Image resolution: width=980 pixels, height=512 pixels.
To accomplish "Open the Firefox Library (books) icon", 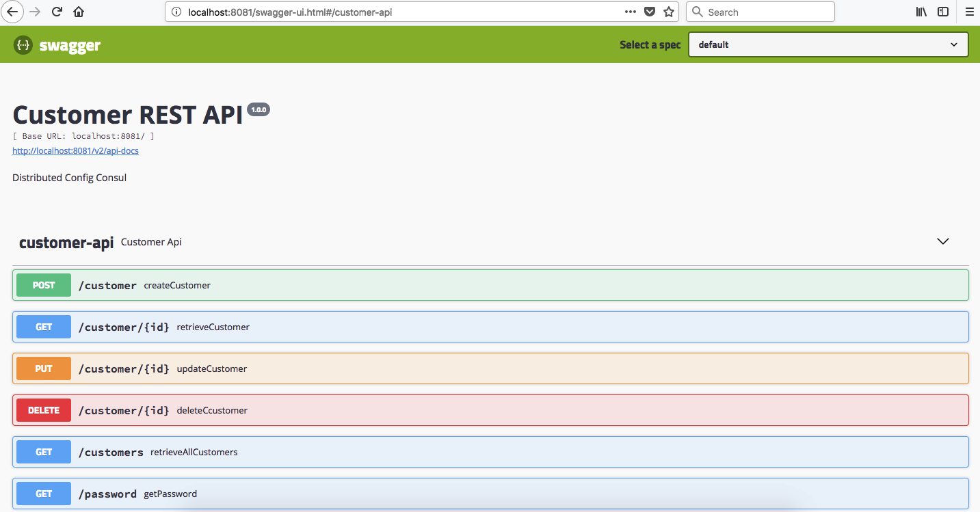I will coord(921,12).
